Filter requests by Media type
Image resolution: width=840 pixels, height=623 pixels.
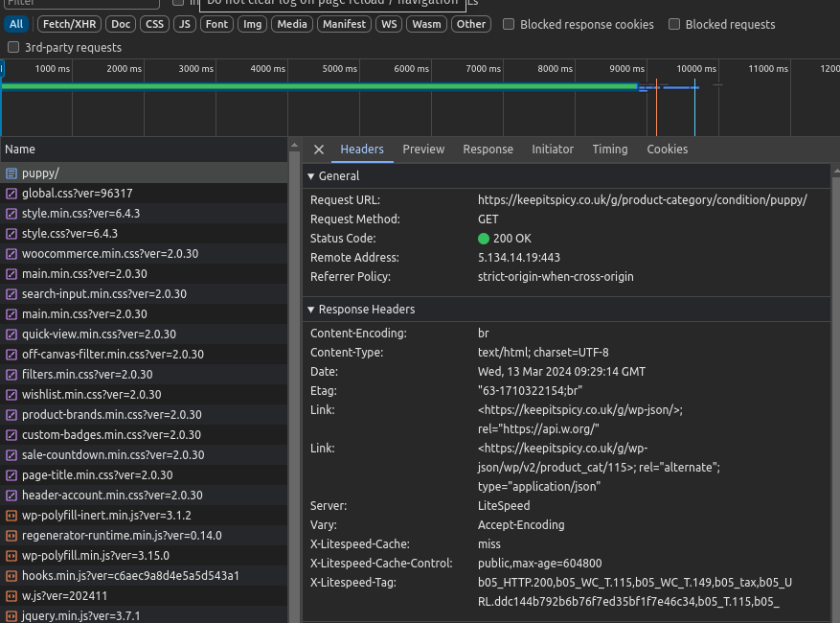292,24
